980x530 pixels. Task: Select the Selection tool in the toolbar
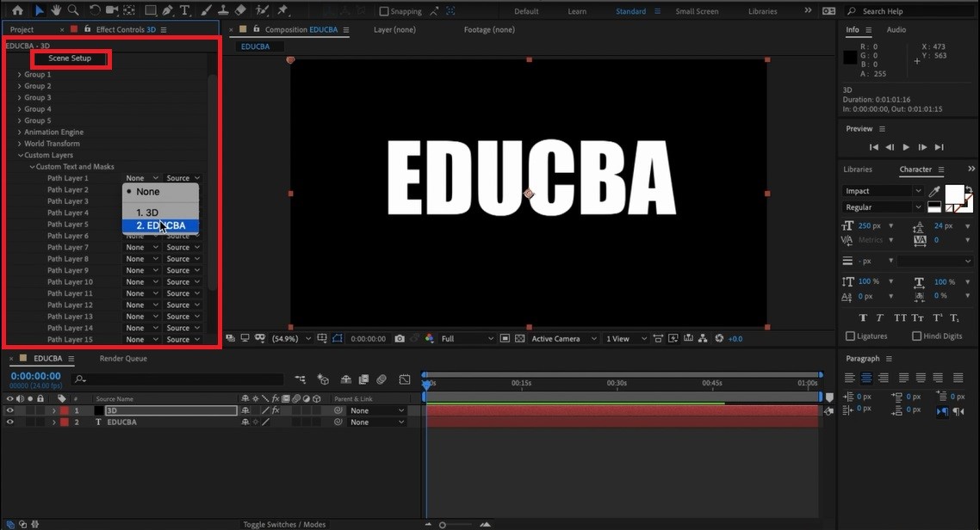coord(39,10)
